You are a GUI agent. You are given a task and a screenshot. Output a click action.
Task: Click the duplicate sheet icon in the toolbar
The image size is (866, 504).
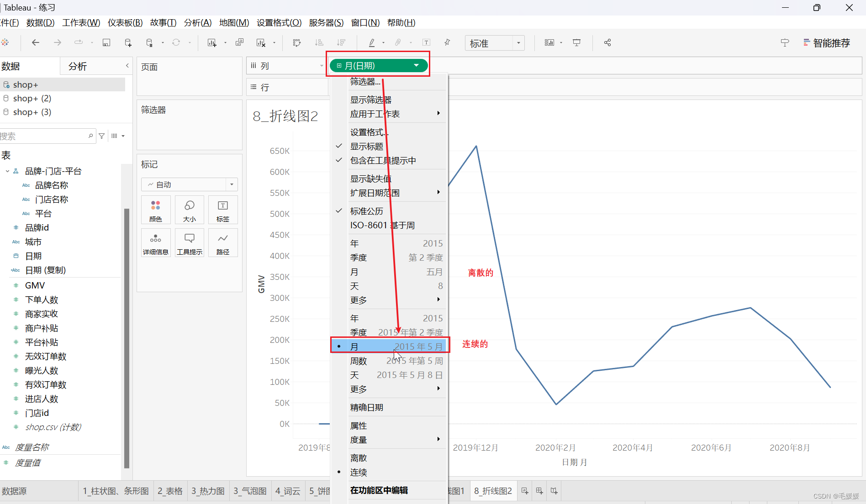tap(239, 42)
